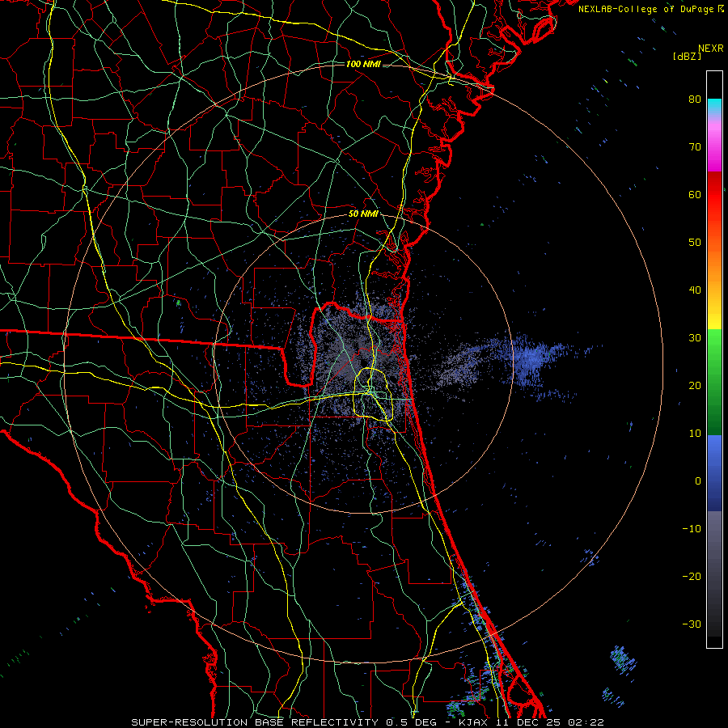Image resolution: width=728 pixels, height=728 pixels.
Task: Click the gray band of the color scale
Action: (714, 574)
